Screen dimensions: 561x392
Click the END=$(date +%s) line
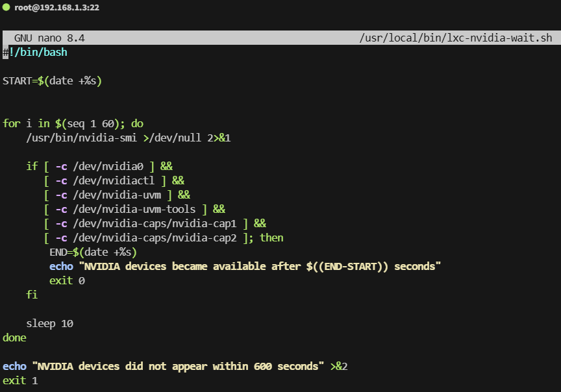coord(93,252)
